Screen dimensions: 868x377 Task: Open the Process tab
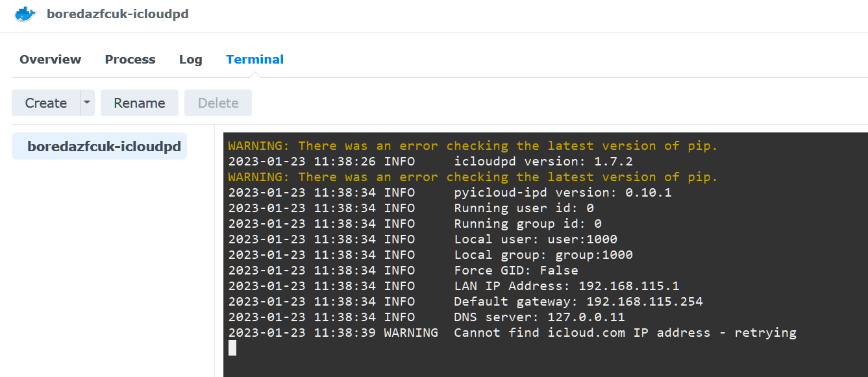(130, 59)
